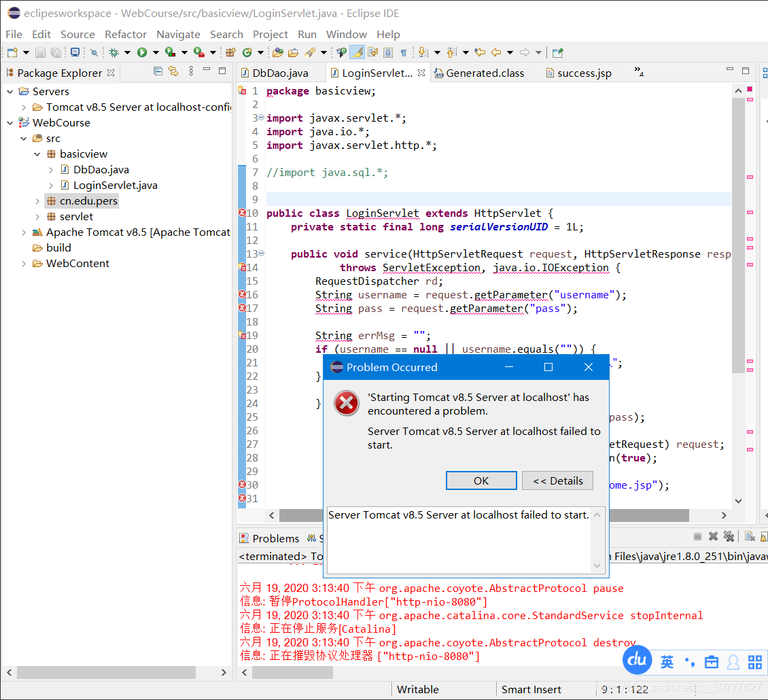Collapse the WebCourse project node
Image resolution: width=768 pixels, height=700 pixels.
(x=10, y=123)
